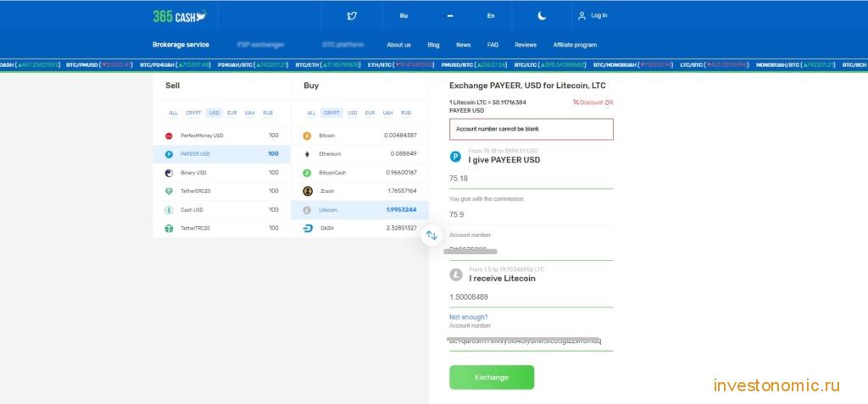Click PerfectMoney USD red icon

coord(169,136)
